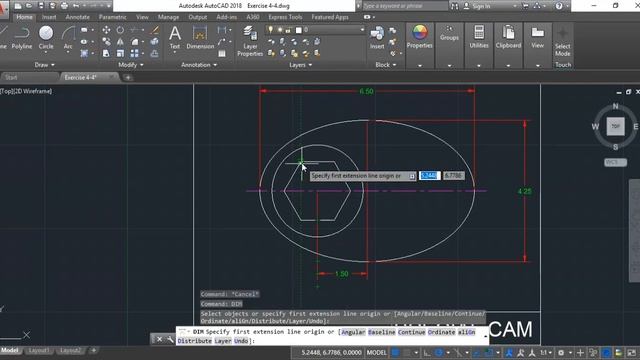The width and height of the screenshot is (640, 360).
Task: Choose the Angular command option
Action: tap(353, 332)
